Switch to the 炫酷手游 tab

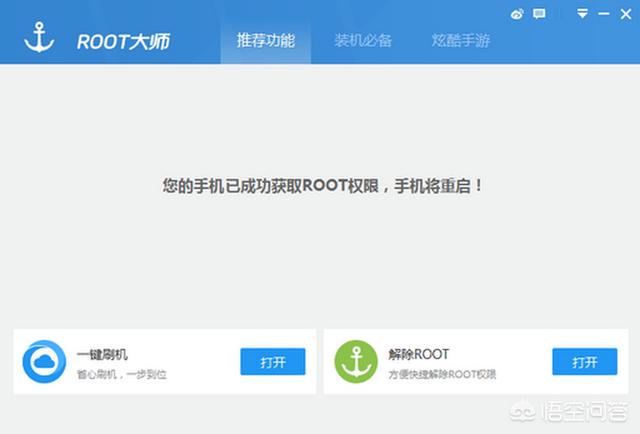(460, 40)
